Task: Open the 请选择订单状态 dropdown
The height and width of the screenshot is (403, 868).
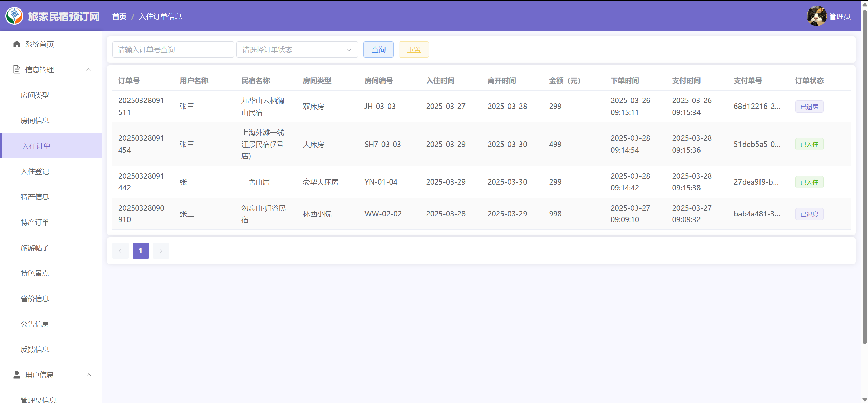Action: tap(297, 50)
